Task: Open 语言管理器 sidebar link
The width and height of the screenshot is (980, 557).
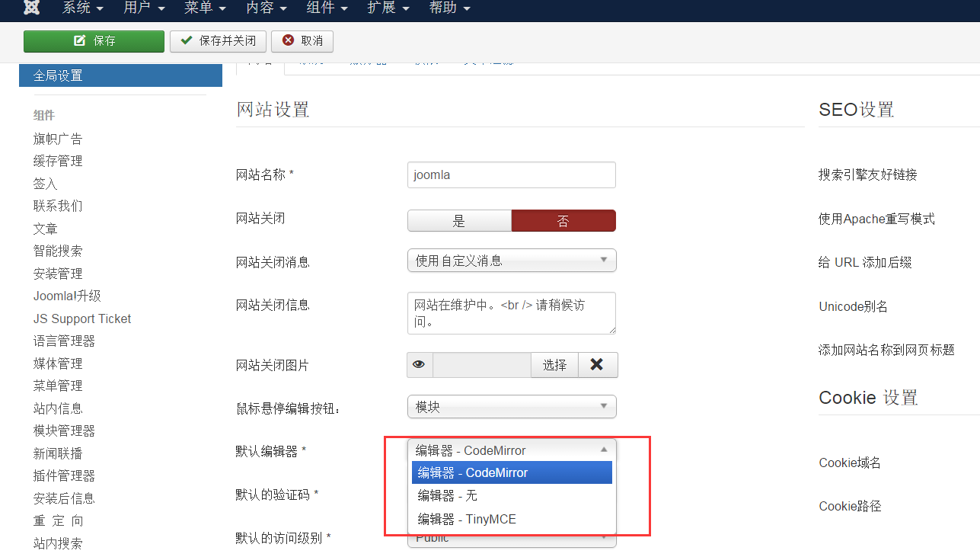Action: tap(64, 341)
